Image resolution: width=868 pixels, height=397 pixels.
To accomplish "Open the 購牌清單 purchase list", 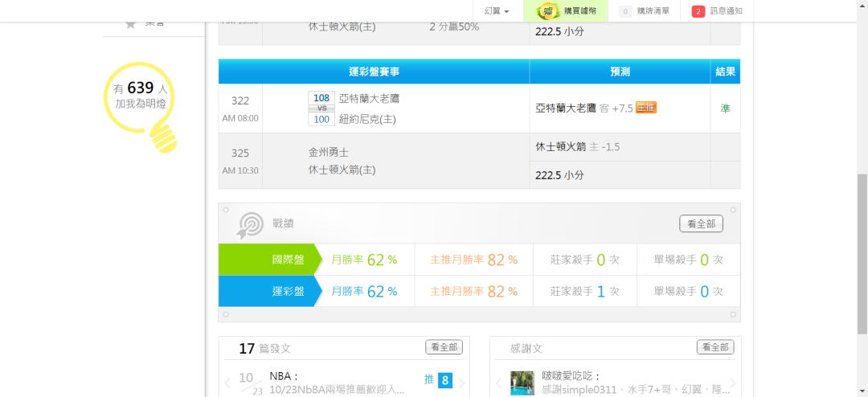I will tap(645, 11).
